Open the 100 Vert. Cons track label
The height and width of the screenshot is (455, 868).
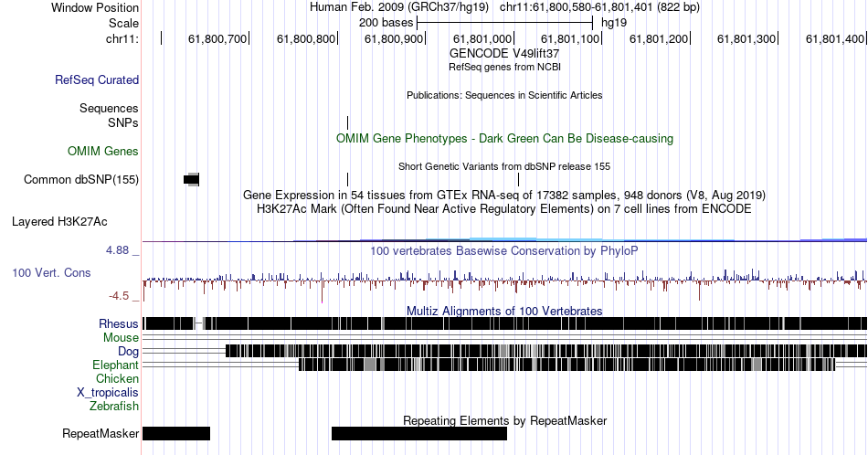coord(51,273)
